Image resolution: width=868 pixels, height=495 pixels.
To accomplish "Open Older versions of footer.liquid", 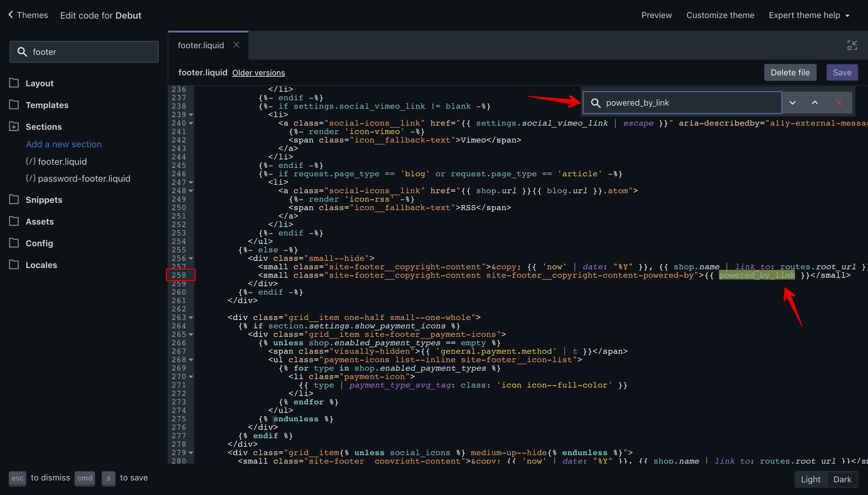I will point(258,73).
